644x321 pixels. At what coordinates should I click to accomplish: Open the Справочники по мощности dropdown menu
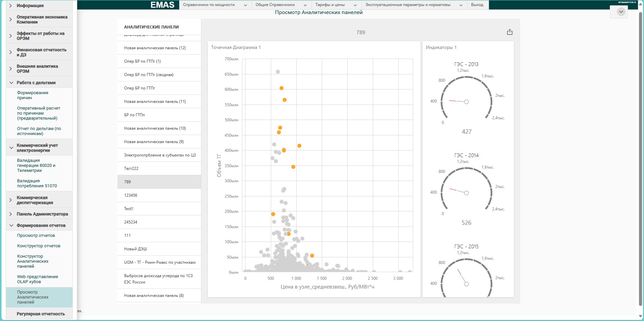pyautogui.click(x=215, y=5)
